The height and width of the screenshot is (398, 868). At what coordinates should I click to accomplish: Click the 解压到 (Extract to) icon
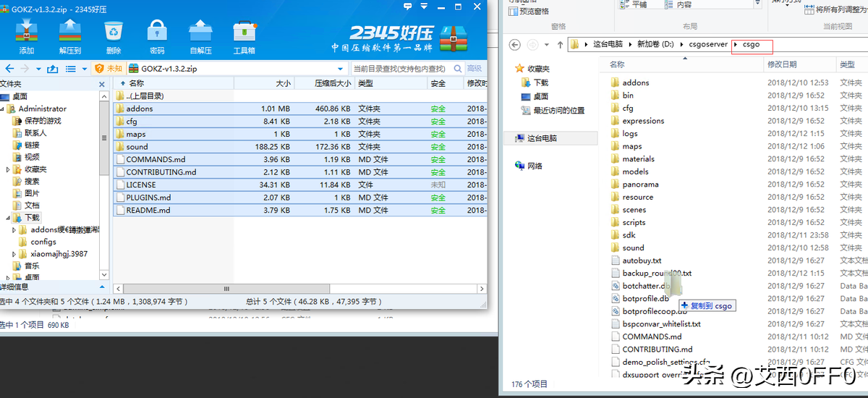point(70,33)
